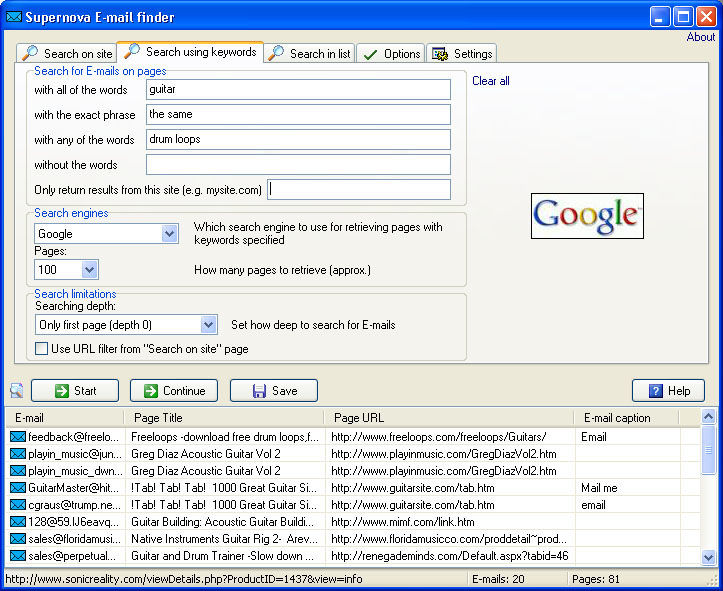The width and height of the screenshot is (723, 591).
Task: Click envelope icon of sales@perpetual... row
Action: [18, 556]
